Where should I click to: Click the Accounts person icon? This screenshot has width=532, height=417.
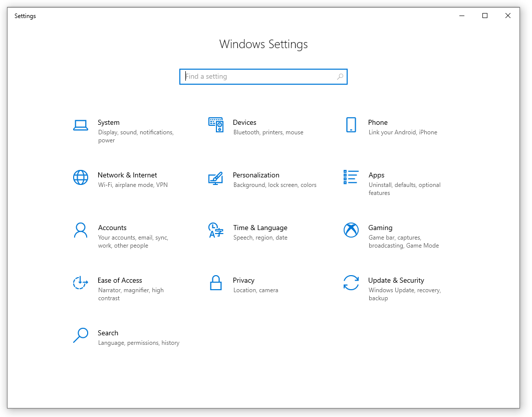81,230
